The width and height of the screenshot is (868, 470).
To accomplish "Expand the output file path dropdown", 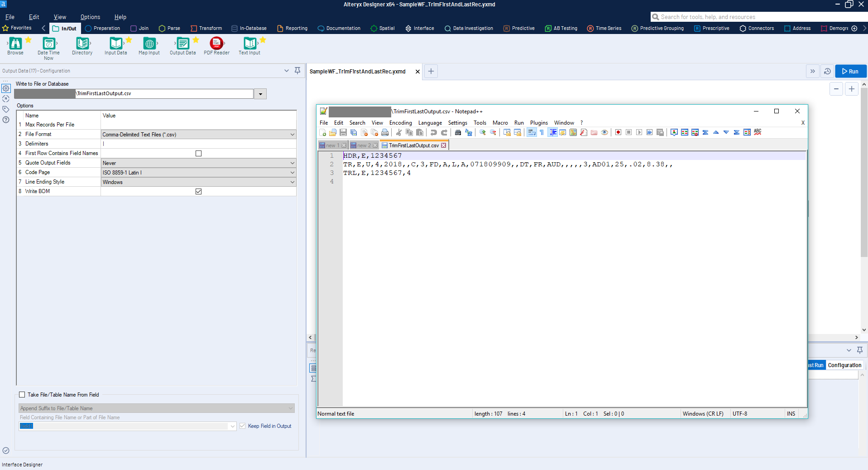I will coord(259,94).
